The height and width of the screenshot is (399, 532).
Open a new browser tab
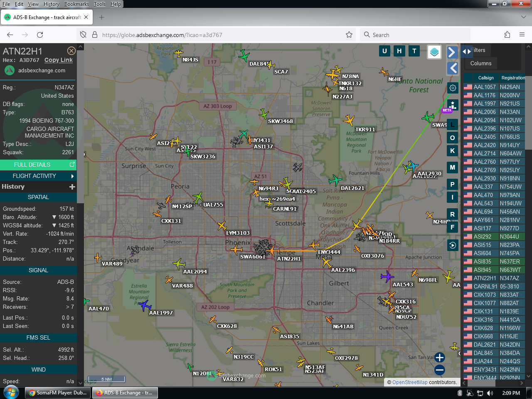[102, 17]
